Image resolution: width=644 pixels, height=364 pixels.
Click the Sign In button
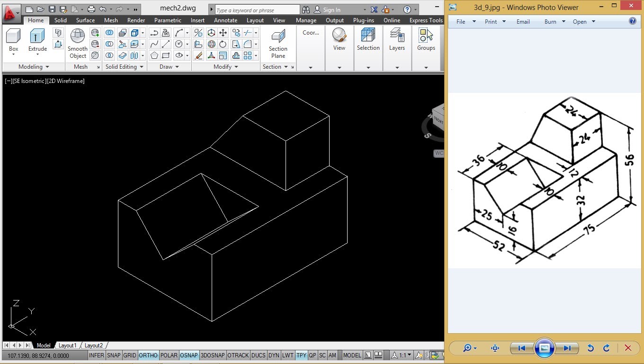coord(331,9)
